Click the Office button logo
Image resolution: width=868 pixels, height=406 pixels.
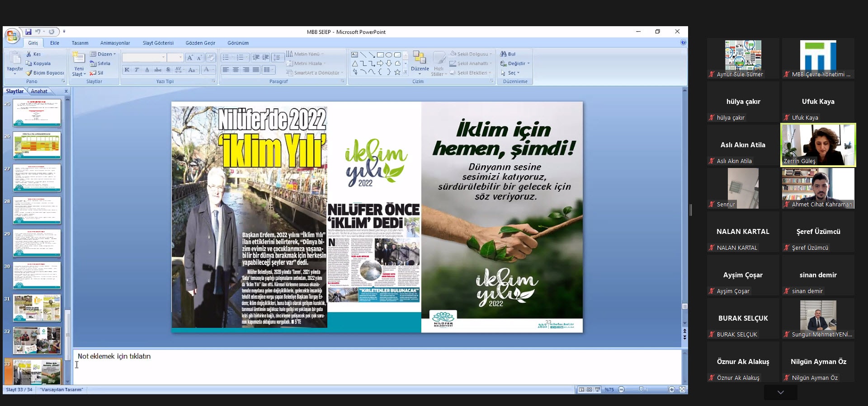pos(12,35)
